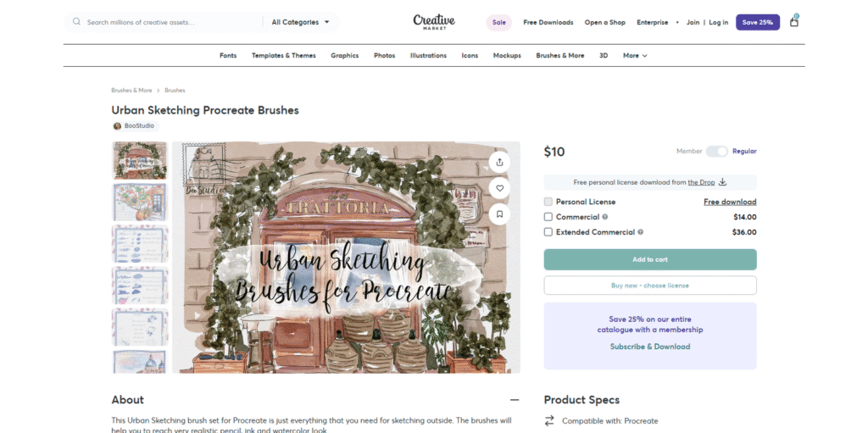Click Commercial license info icon
The image size is (868, 433).
(x=604, y=217)
